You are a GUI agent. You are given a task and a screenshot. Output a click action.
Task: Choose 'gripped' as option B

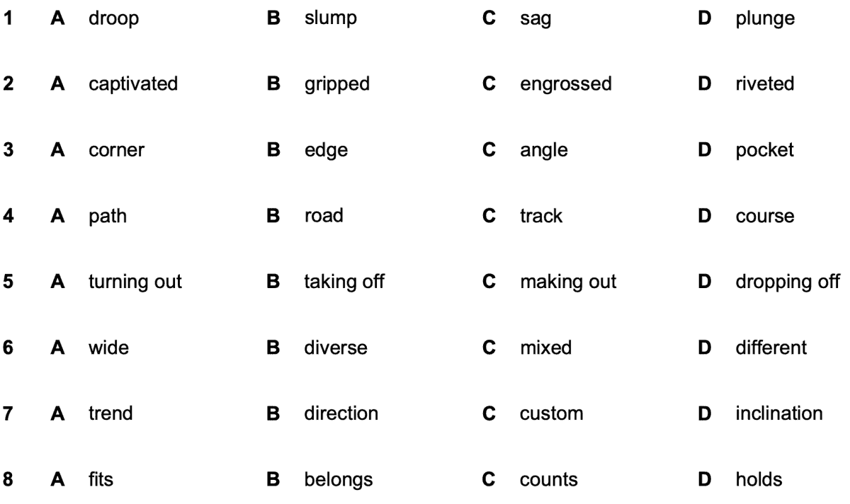(x=337, y=85)
